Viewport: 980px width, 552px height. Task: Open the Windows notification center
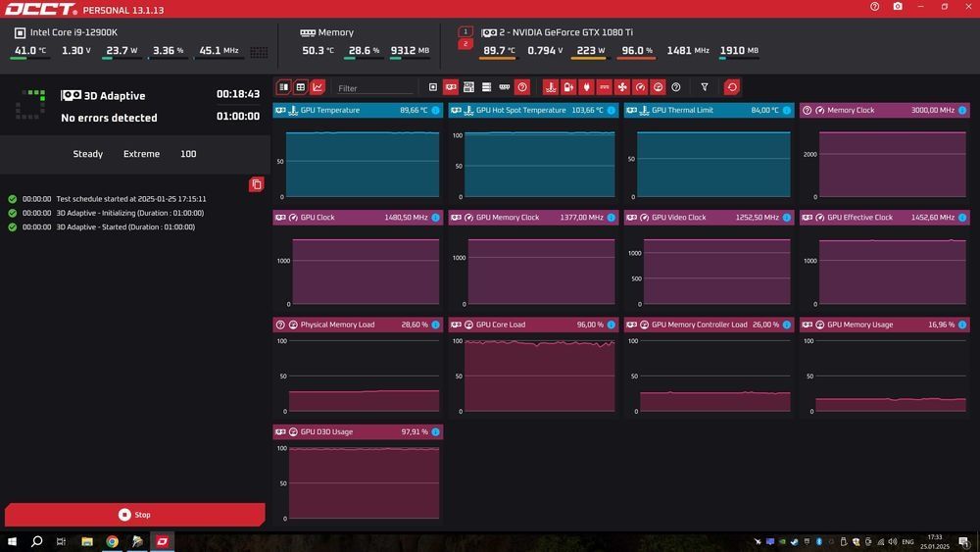coord(963,541)
